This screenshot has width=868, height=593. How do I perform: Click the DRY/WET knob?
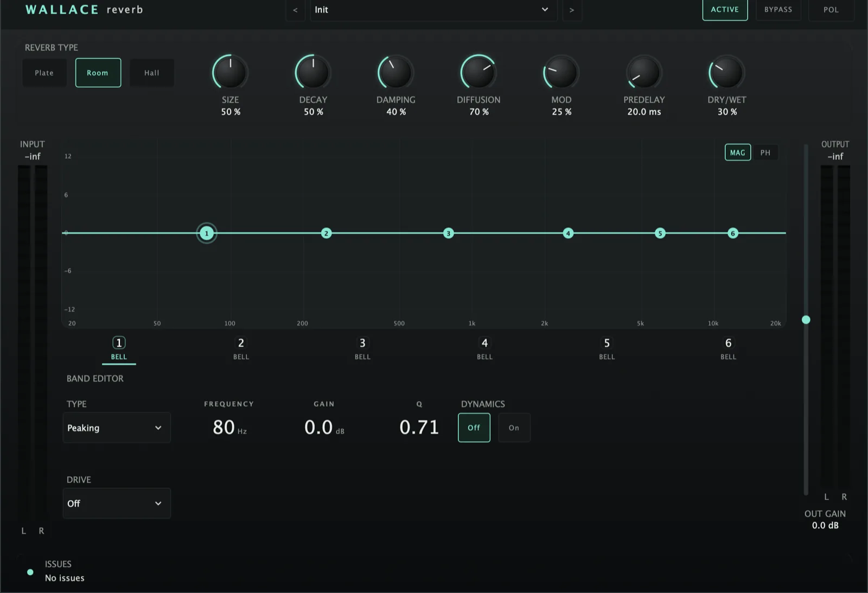[x=727, y=72]
